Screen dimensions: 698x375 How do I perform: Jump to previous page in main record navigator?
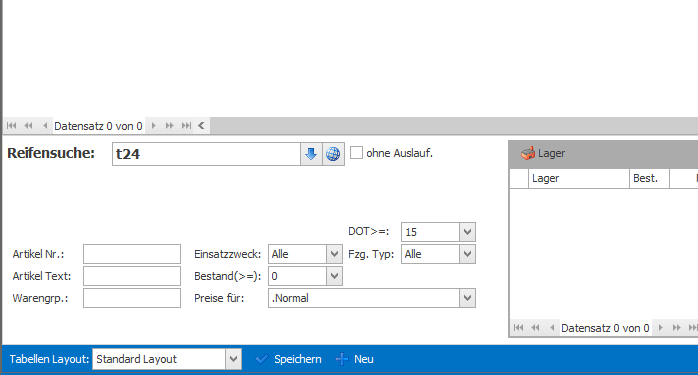click(28, 126)
